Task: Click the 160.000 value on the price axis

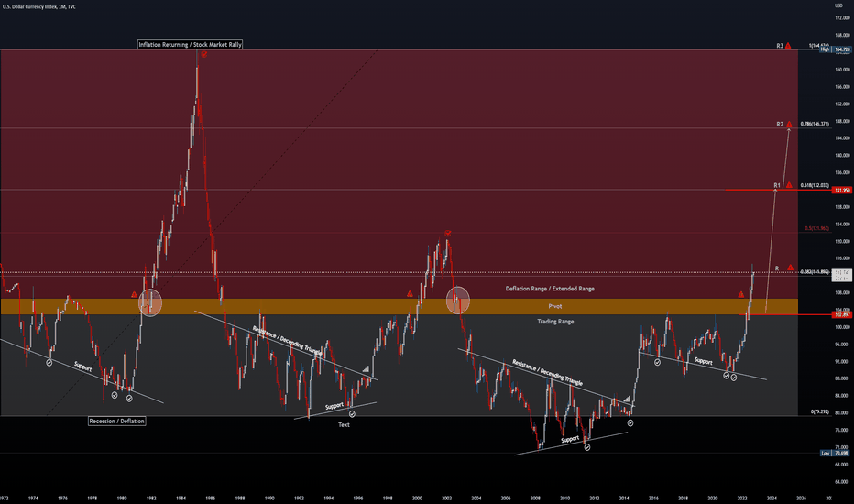Action: point(843,70)
